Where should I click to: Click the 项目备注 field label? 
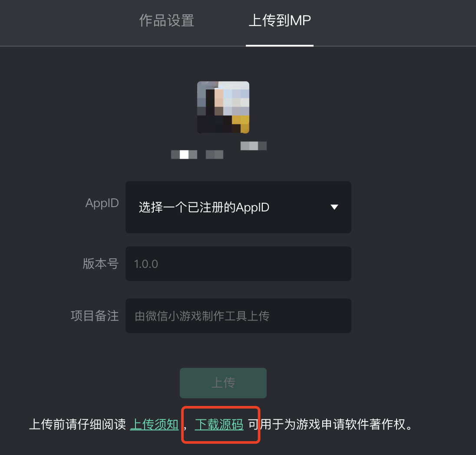tap(95, 316)
